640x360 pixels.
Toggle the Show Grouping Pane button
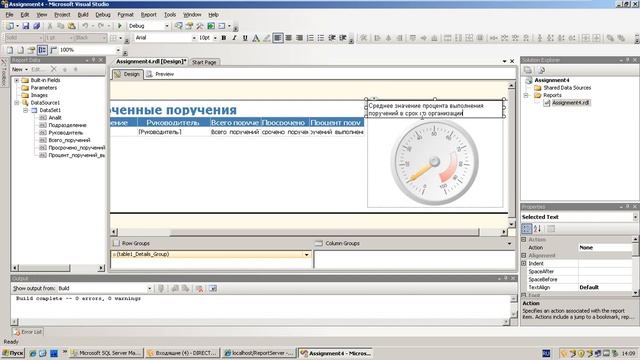click(42, 50)
